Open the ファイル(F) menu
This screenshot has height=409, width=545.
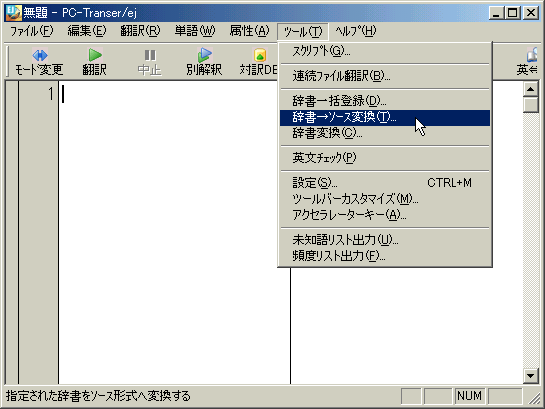(32, 31)
